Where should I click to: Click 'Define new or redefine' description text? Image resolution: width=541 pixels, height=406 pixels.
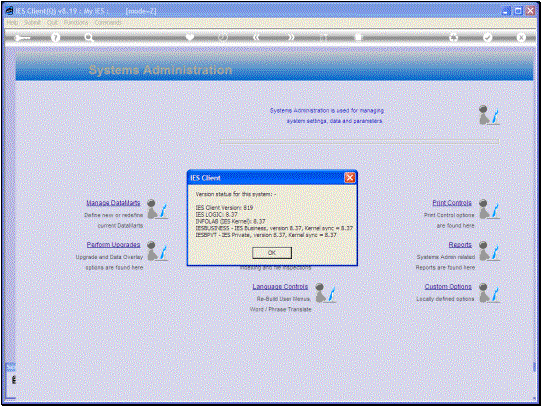point(114,215)
